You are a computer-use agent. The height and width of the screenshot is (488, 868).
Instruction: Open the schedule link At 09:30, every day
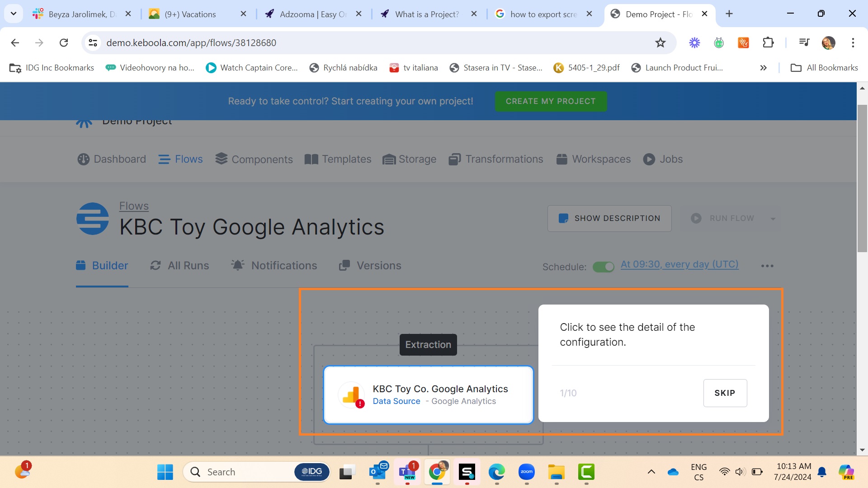(679, 264)
